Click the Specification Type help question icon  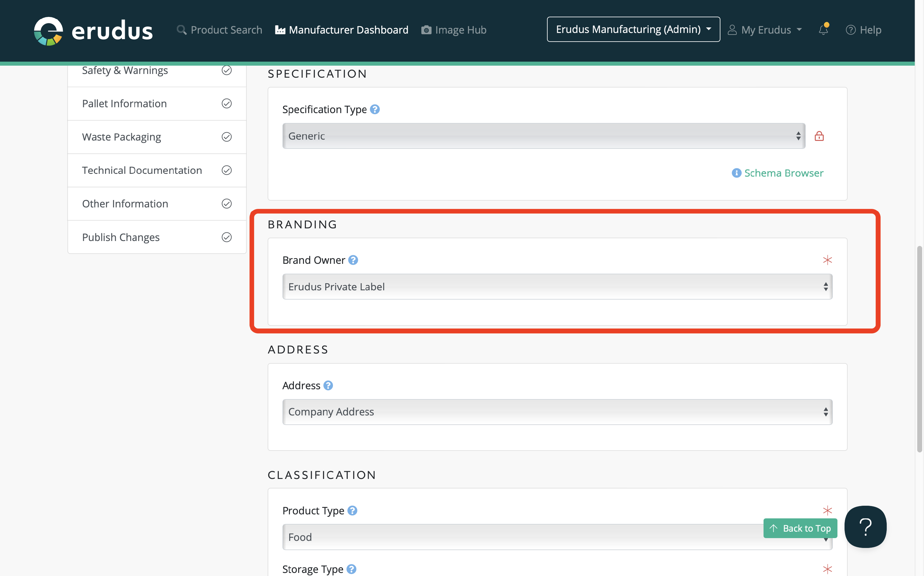375,109
